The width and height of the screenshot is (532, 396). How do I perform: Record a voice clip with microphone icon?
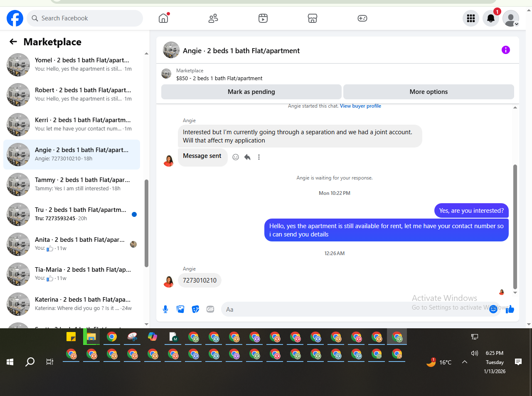point(165,309)
